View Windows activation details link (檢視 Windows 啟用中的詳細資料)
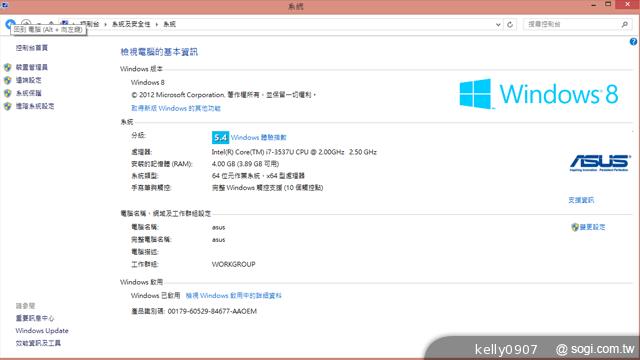 tap(233, 296)
